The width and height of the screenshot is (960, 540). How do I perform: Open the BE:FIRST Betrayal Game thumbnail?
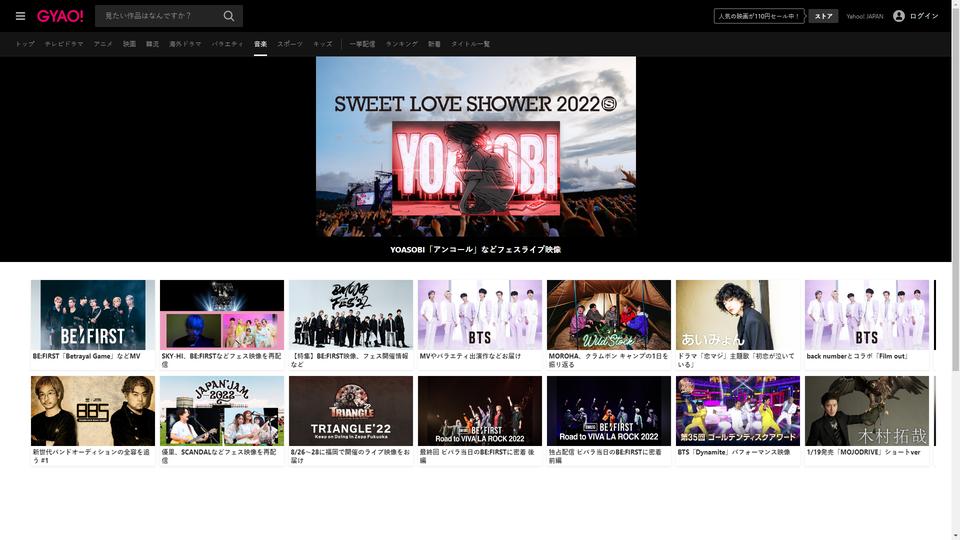tap(93, 315)
